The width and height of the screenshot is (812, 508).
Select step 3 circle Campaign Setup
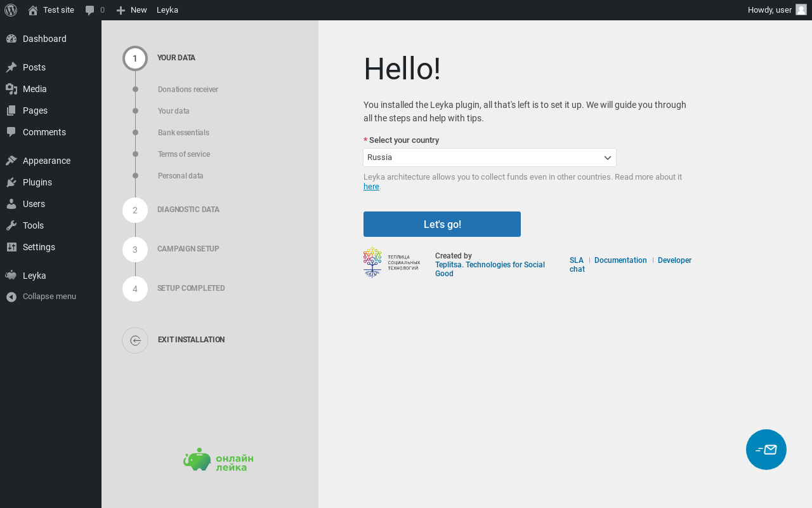pyautogui.click(x=135, y=250)
